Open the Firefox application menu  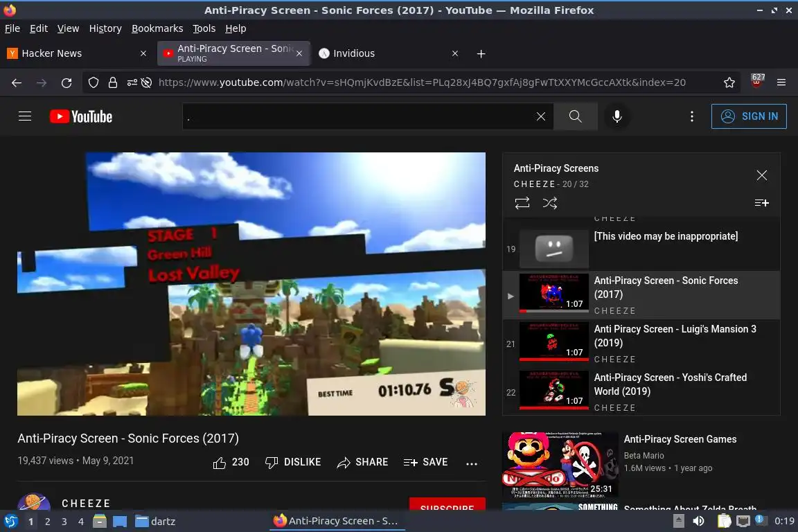click(781, 82)
